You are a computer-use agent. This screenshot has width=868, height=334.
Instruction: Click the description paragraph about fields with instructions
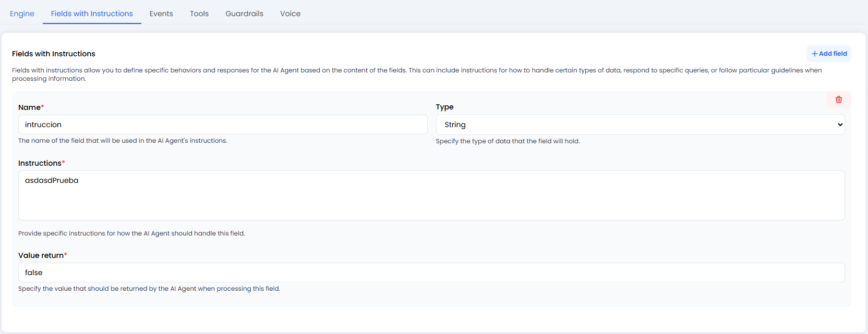(x=417, y=75)
